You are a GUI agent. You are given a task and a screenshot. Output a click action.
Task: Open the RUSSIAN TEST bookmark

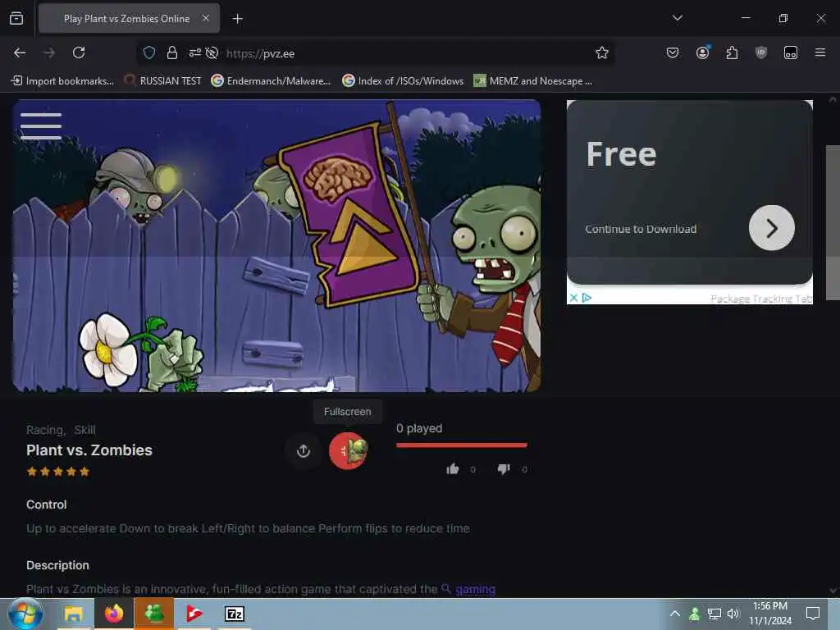163,81
